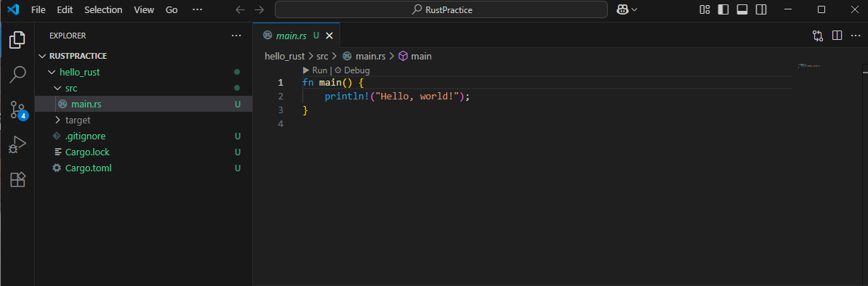Go forward with the right arrow
The image size is (868, 286).
click(259, 9)
